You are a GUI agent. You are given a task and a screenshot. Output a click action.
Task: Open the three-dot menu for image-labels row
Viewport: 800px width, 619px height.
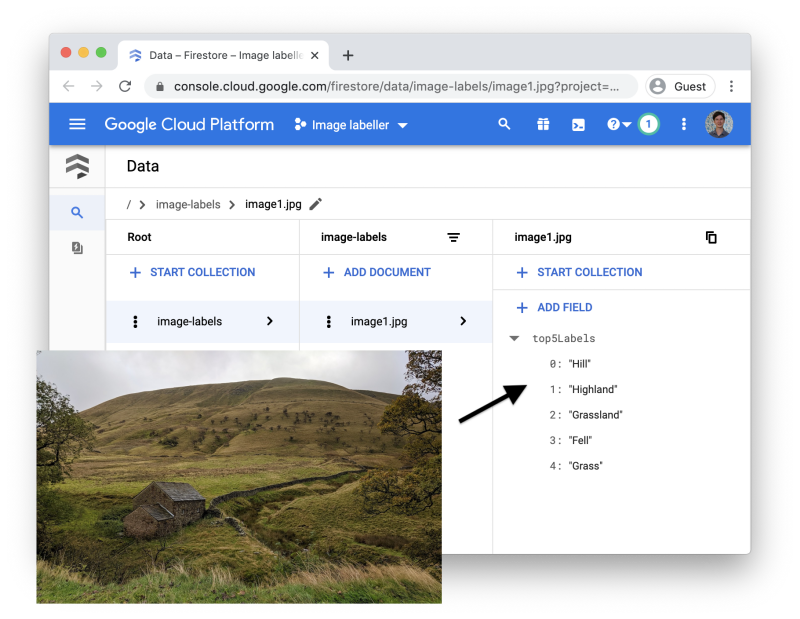pos(135,322)
